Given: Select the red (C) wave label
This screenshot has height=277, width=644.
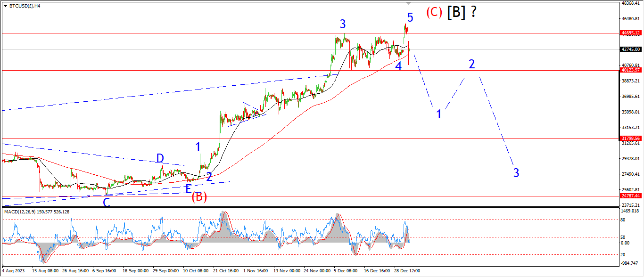Looking at the screenshot, I should 434,12.
